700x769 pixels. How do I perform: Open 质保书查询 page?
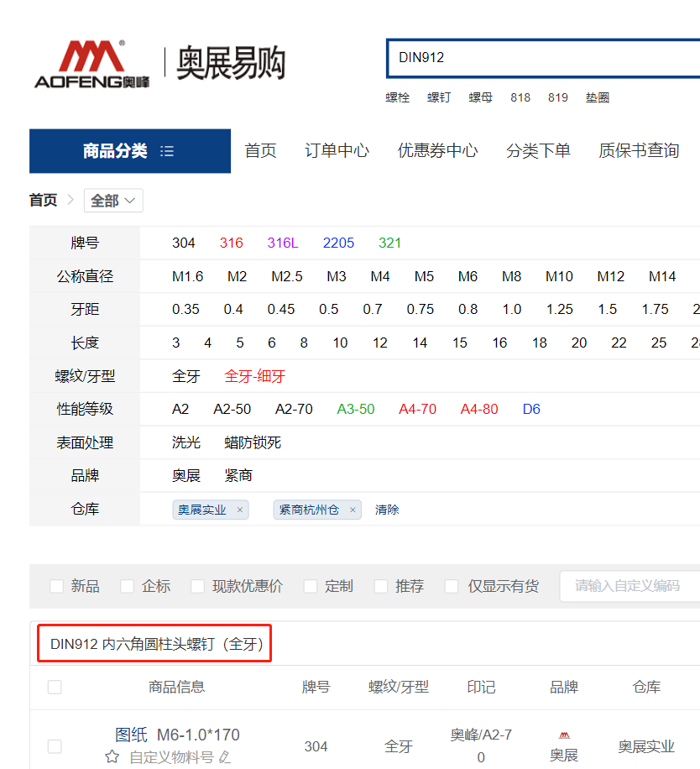pos(639,150)
